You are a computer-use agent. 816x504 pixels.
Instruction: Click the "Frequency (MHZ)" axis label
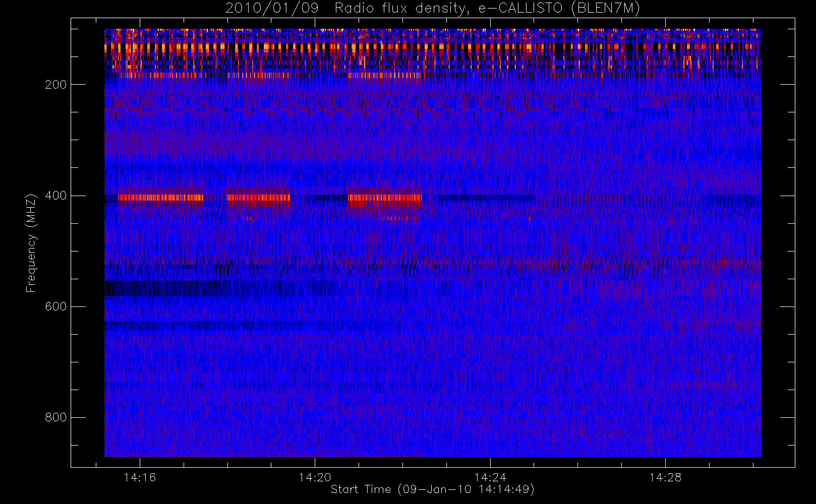pos(31,243)
